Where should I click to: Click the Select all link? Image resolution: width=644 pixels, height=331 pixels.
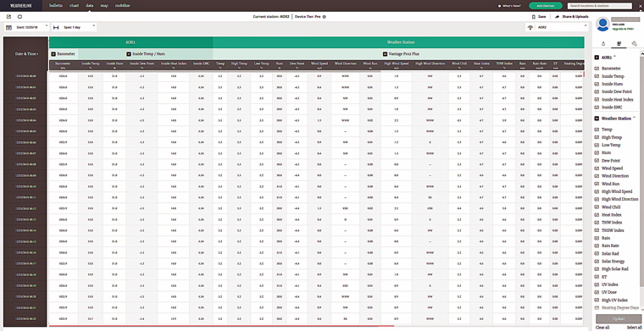[x=634, y=328]
